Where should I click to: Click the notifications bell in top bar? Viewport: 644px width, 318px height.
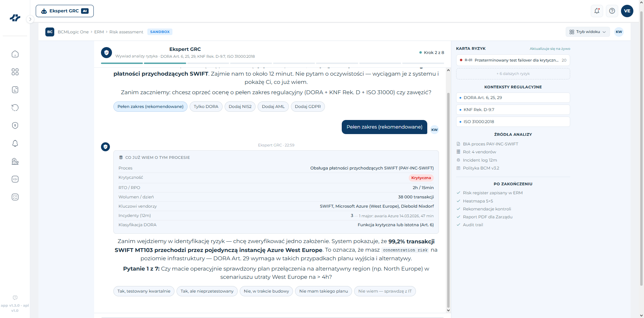597,11
